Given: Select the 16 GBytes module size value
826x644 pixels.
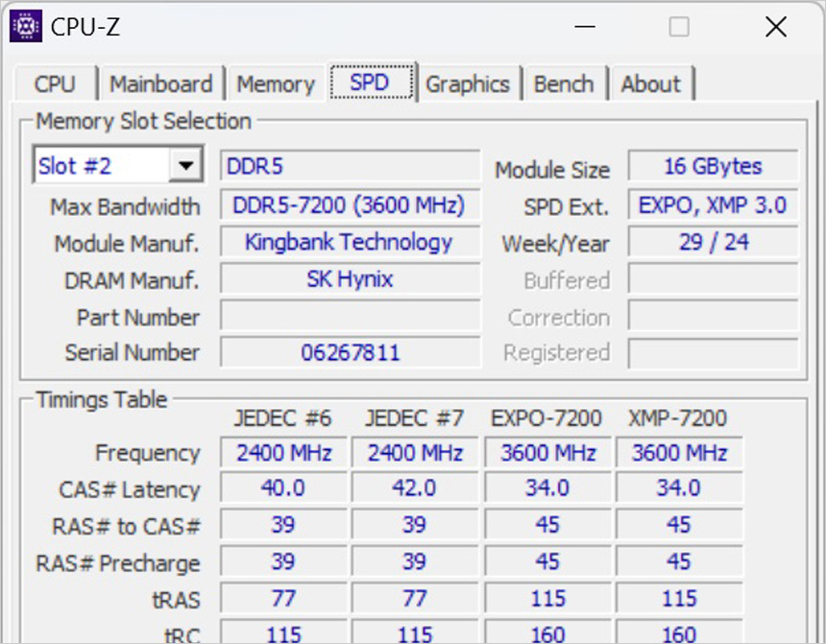Looking at the screenshot, I should [714, 166].
